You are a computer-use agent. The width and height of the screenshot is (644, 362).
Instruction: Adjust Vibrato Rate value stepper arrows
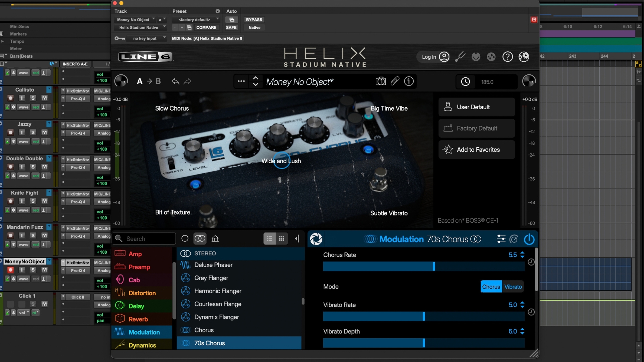point(522,305)
